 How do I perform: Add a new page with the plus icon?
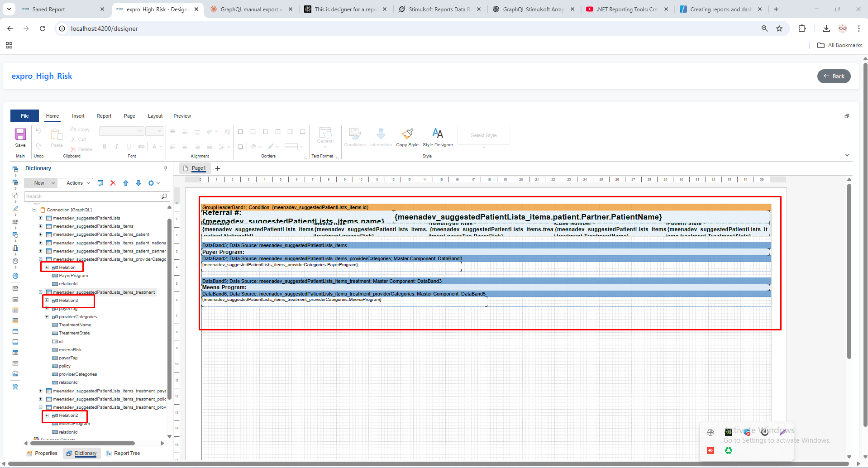click(218, 168)
